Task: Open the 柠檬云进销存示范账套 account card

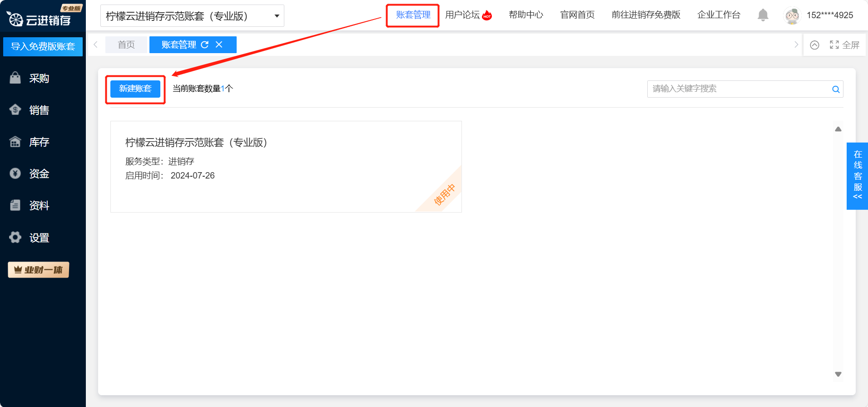Action: [286, 167]
